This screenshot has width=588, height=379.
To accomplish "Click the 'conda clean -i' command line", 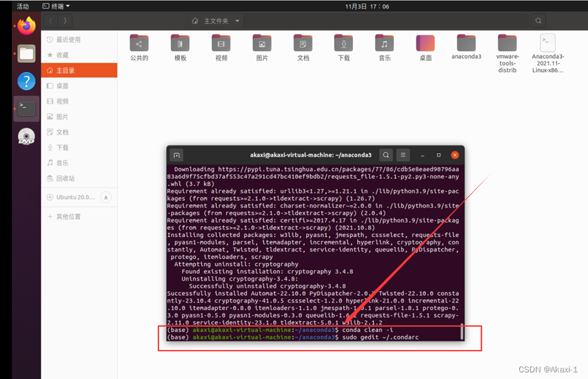I will coord(280,330).
